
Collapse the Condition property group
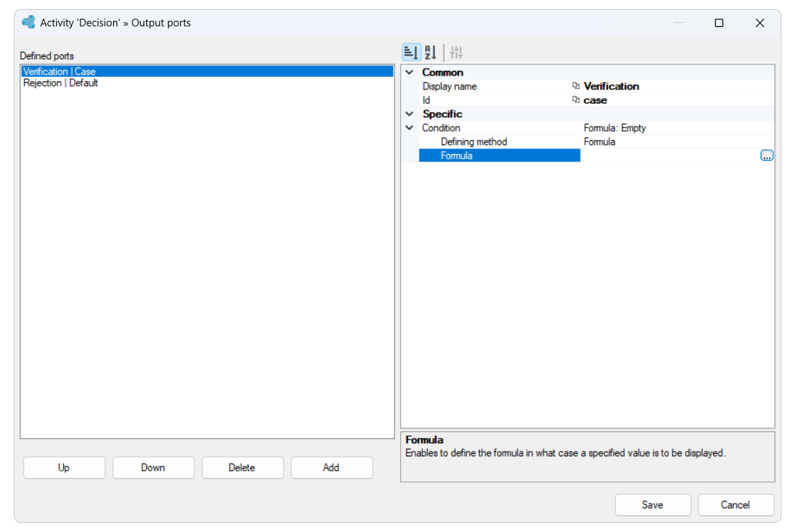(x=409, y=128)
